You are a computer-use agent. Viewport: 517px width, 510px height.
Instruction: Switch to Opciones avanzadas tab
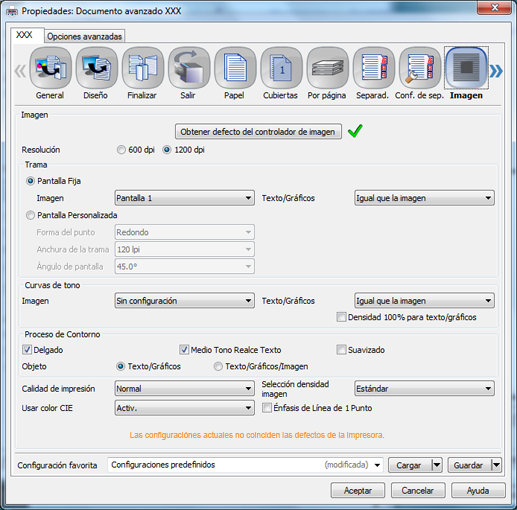(84, 36)
